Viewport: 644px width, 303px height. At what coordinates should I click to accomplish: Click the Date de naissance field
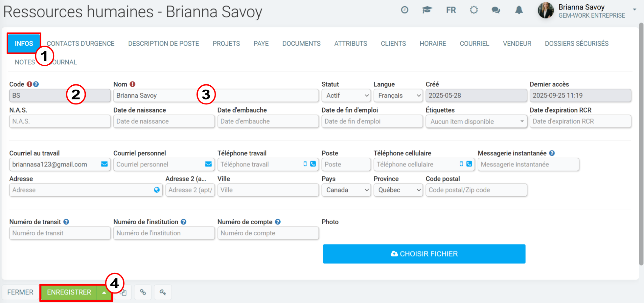[x=164, y=121]
